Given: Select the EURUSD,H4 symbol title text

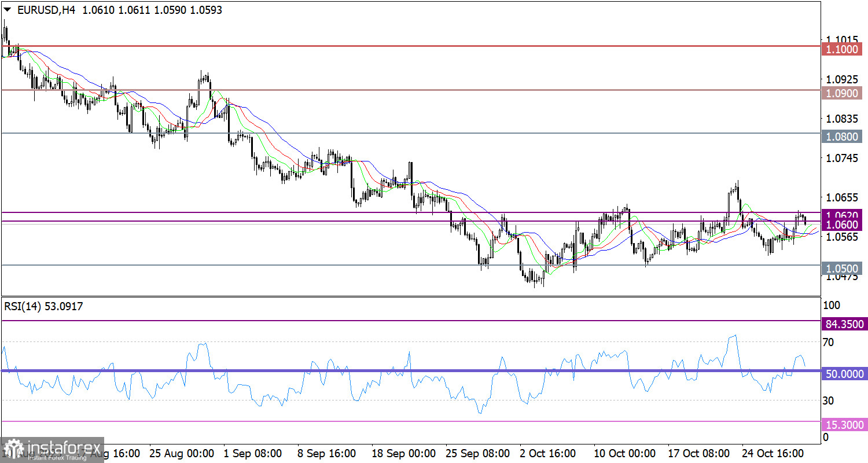Looking at the screenshot, I should pos(47,10).
